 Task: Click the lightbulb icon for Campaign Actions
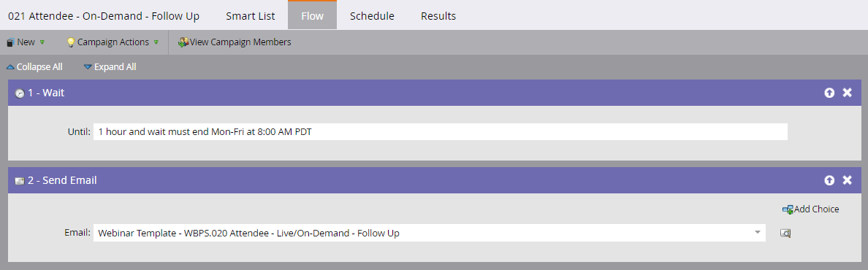tap(71, 42)
